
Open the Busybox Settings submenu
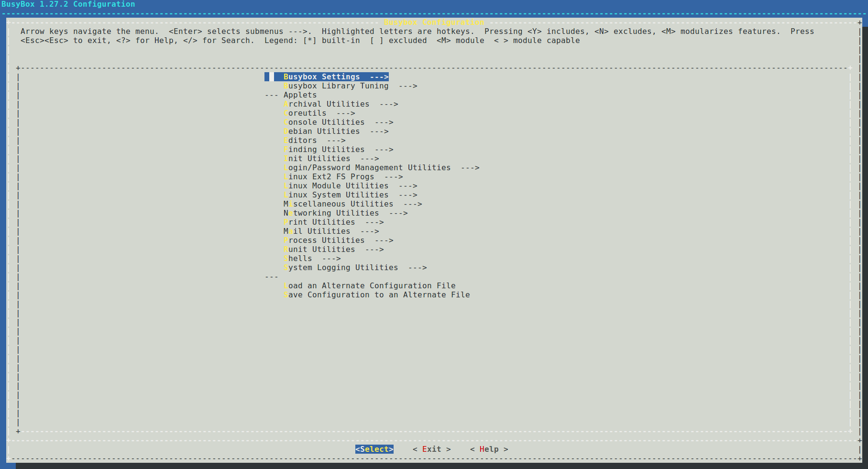point(327,77)
